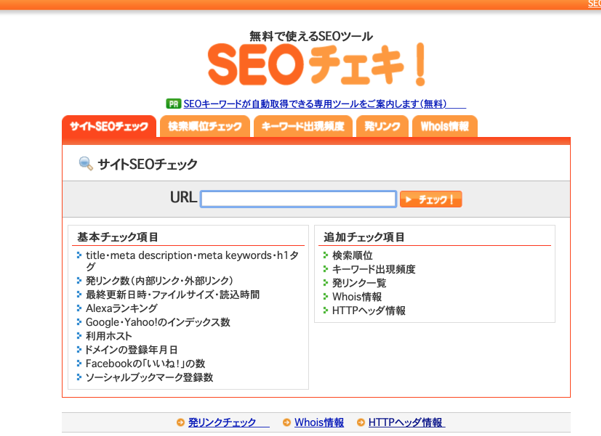Click 最終更新日時・ファイルサイズ・読込時間 item
Screen dimensions: 601x436
coord(172,294)
